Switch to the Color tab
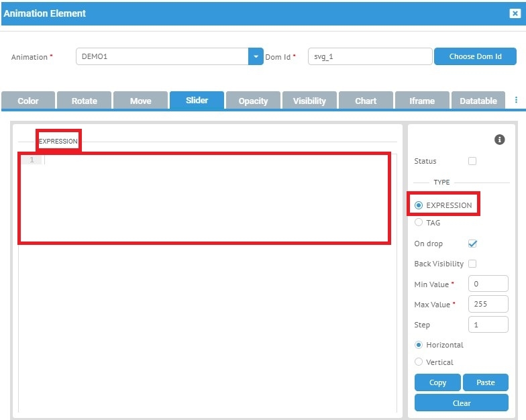The width and height of the screenshot is (526, 420). click(x=28, y=101)
